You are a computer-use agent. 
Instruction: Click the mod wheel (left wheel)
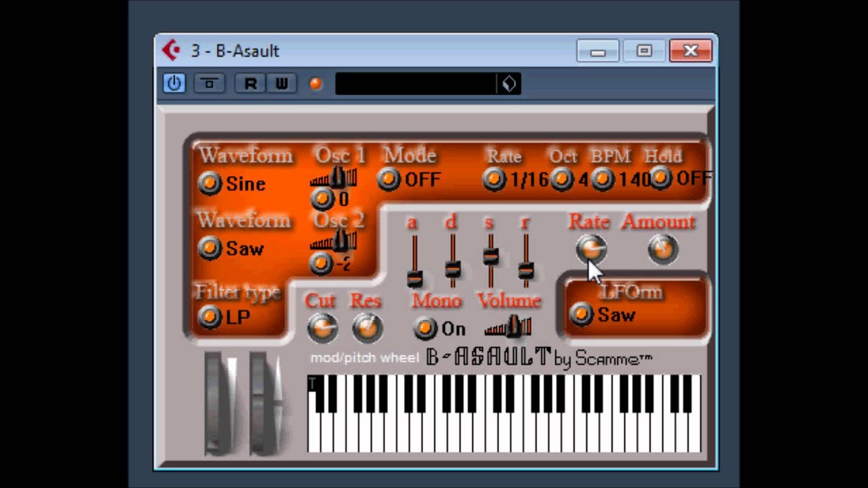[221, 403]
